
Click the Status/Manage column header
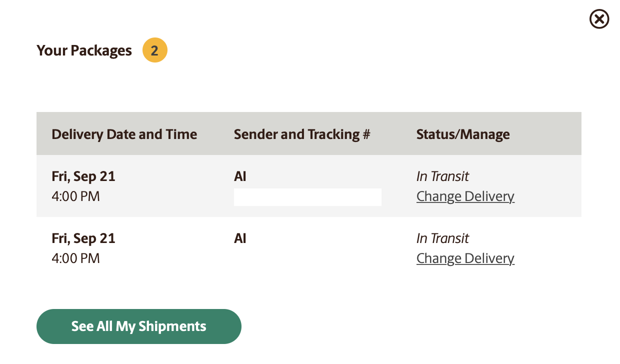[x=463, y=134]
